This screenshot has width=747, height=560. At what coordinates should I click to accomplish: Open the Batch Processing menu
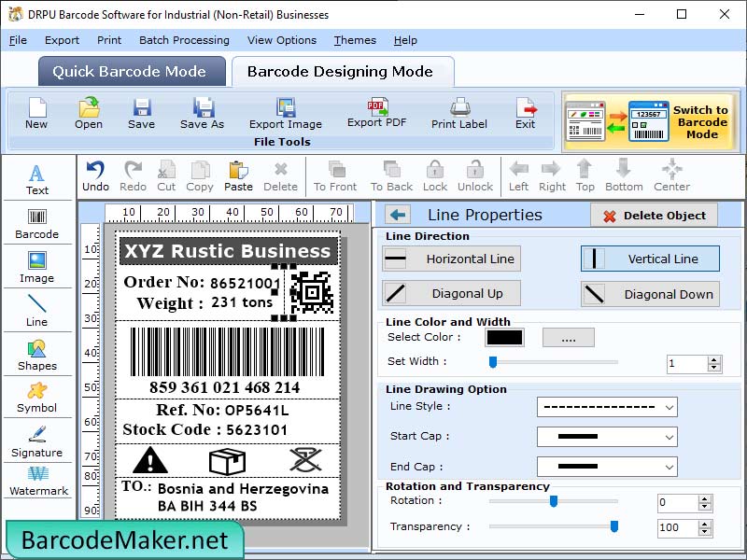pyautogui.click(x=184, y=40)
